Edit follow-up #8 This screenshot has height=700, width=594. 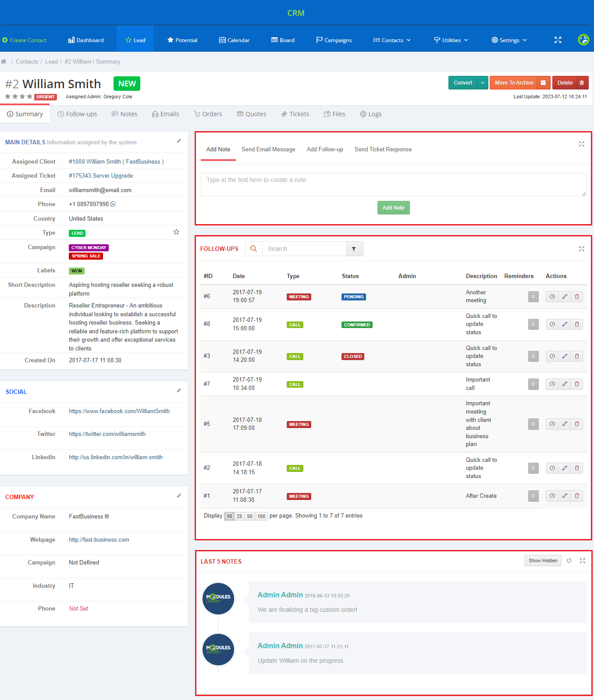click(565, 324)
